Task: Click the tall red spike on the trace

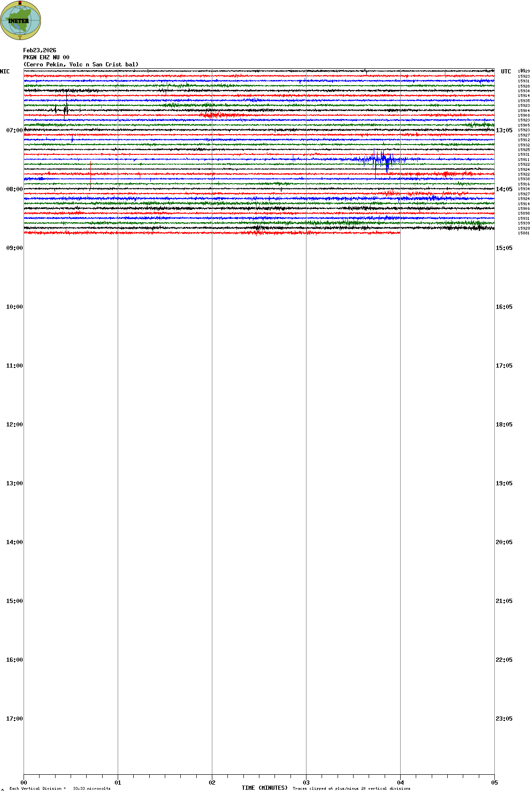Action: click(x=90, y=174)
